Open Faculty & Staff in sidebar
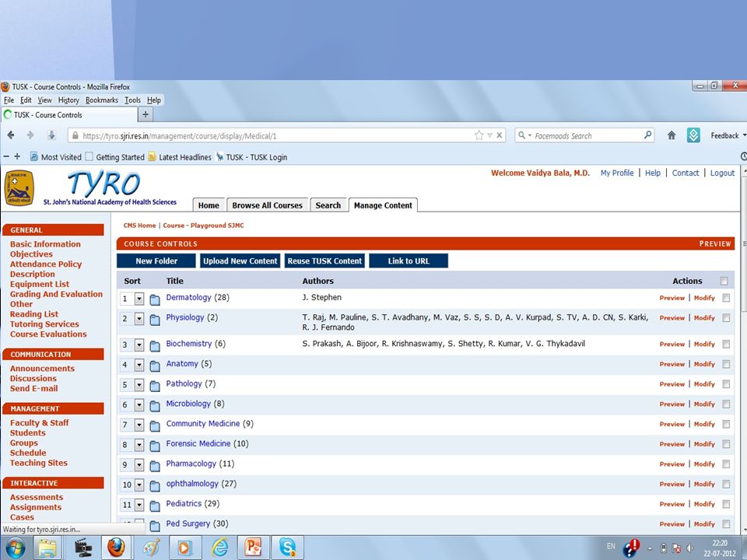Viewport: 747px width, 560px height. click(39, 423)
